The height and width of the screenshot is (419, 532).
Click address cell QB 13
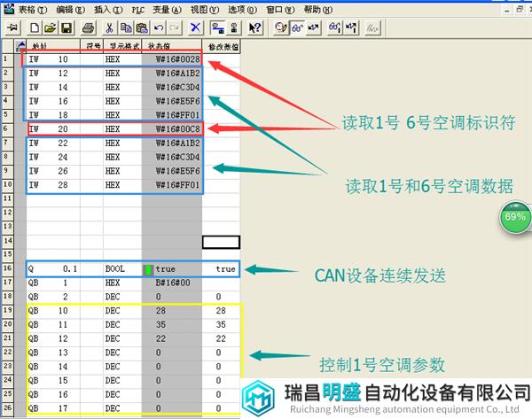tap(53, 353)
